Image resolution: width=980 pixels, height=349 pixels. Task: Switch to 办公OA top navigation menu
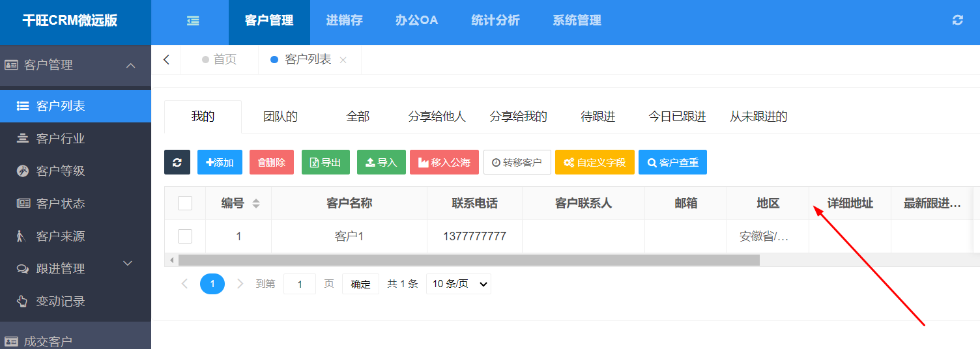416,21
